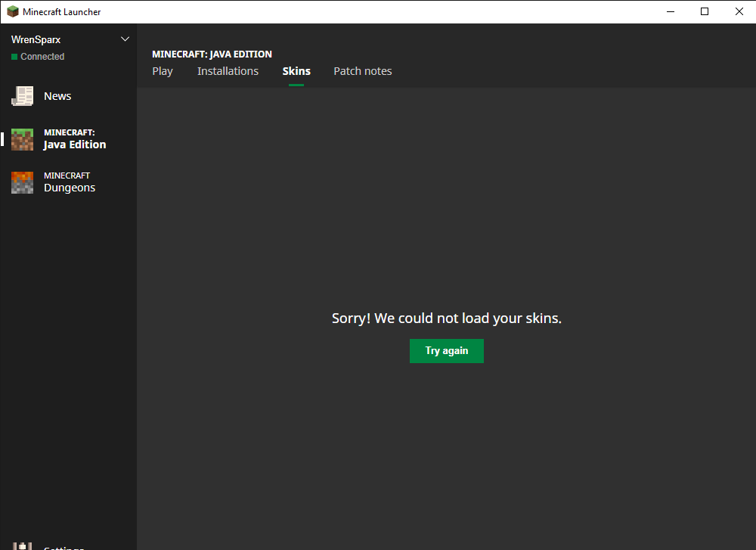Click the Try again button
This screenshot has height=550, width=756.
[x=447, y=351]
